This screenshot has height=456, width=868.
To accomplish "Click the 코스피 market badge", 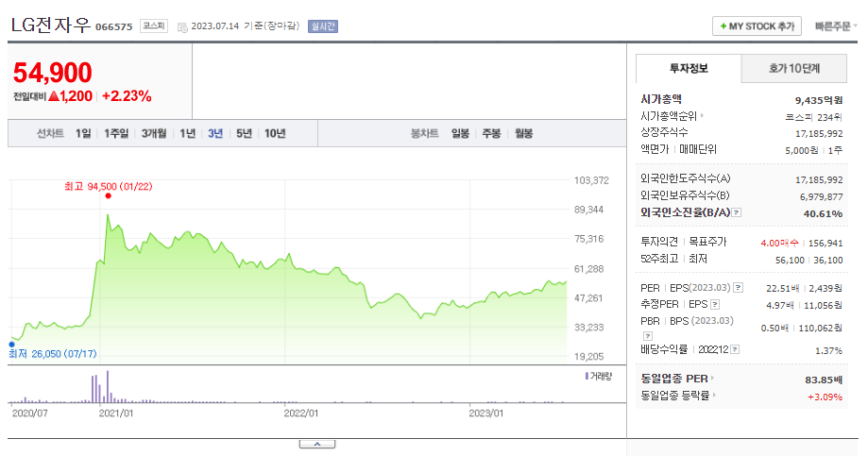I will click(x=154, y=25).
